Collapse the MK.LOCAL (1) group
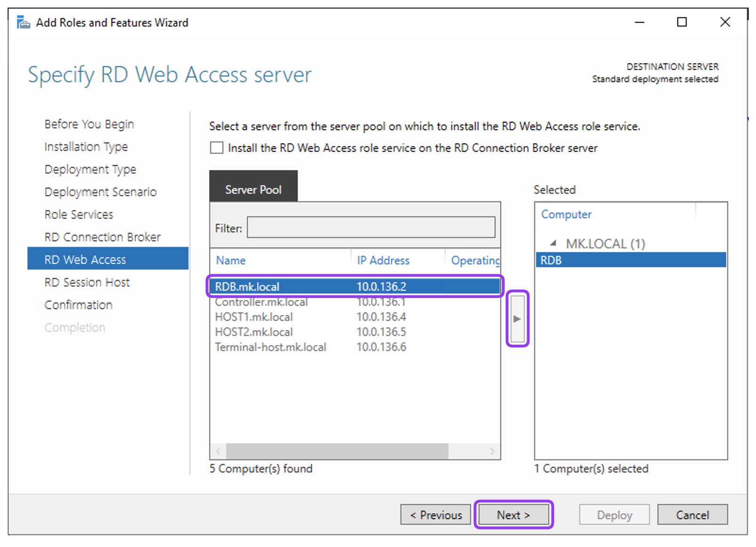 (553, 243)
